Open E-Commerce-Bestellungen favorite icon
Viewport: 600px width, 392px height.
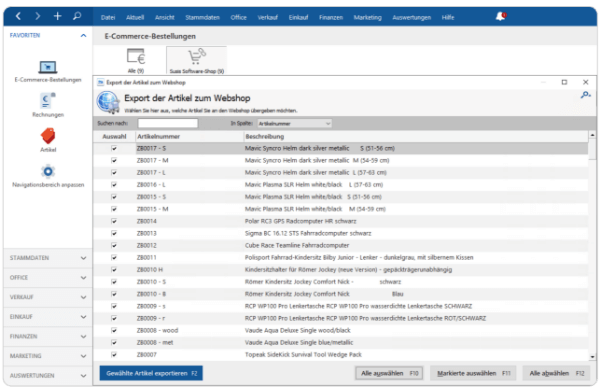click(x=48, y=67)
